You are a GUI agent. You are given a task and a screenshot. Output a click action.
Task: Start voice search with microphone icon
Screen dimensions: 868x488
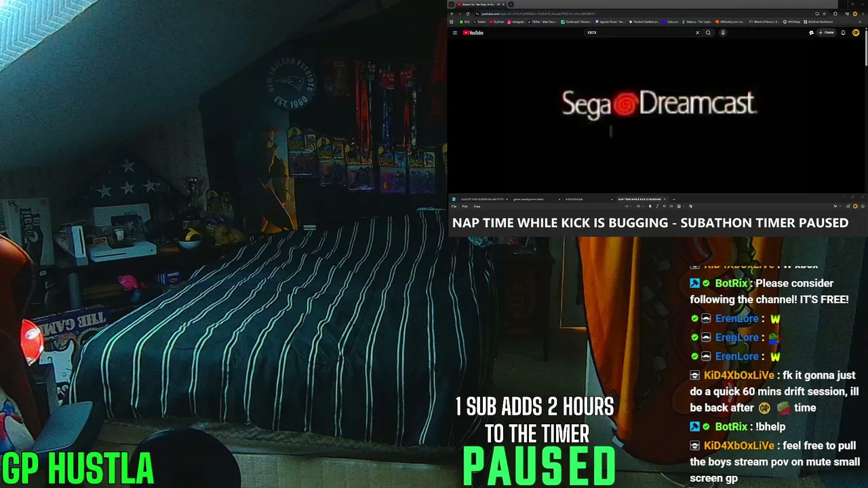[x=723, y=33]
